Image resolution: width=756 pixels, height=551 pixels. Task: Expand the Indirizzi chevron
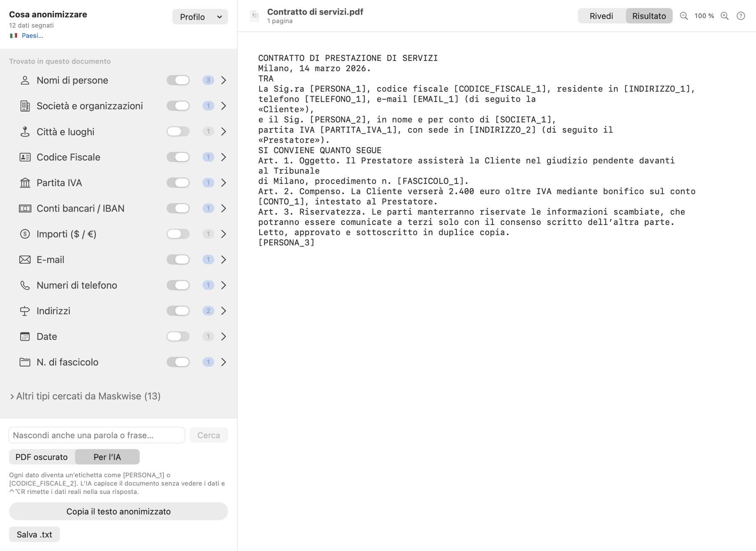click(x=224, y=311)
